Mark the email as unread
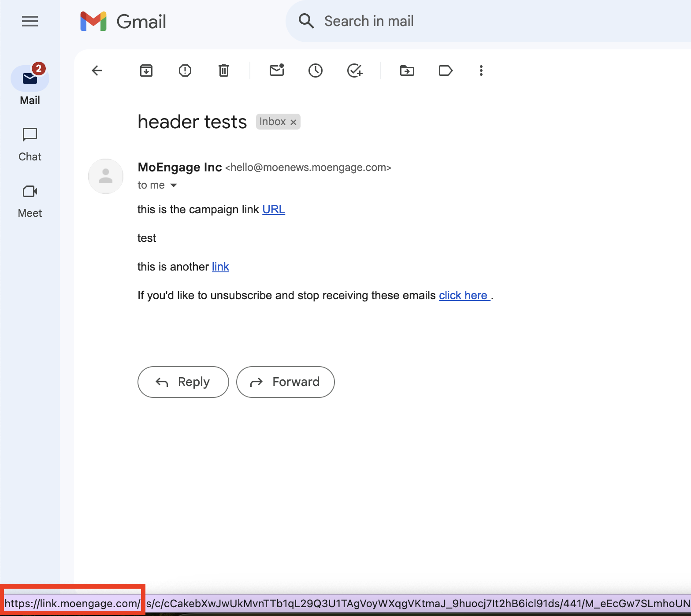This screenshot has height=616, width=691. [277, 71]
